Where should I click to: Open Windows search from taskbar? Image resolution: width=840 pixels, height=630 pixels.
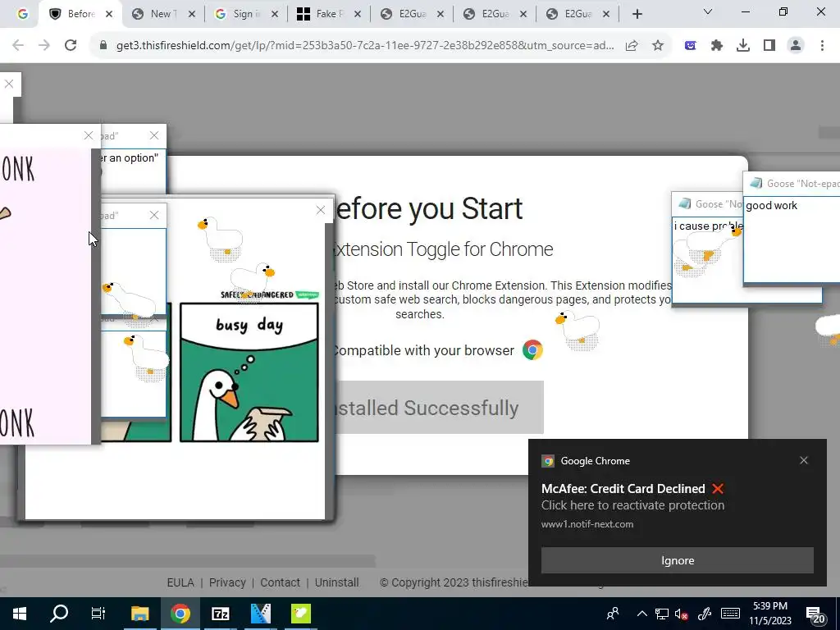59,614
